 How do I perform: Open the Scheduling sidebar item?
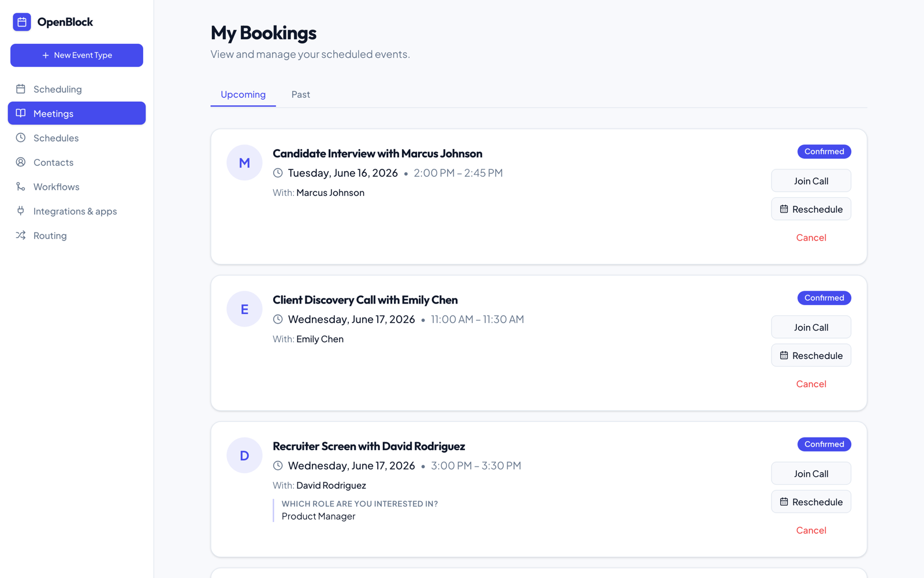[x=77, y=89]
